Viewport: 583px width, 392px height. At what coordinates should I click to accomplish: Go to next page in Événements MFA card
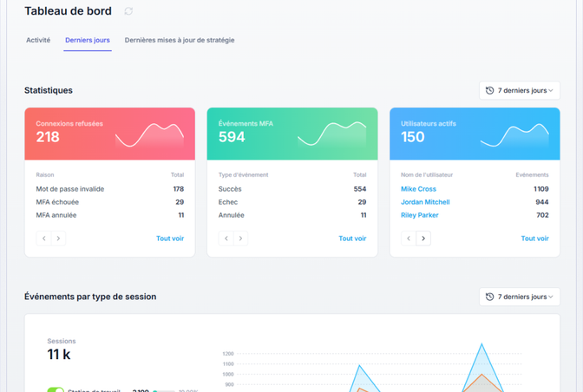click(240, 238)
